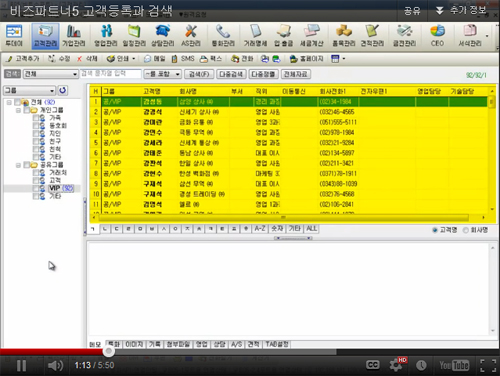Click the 검색(F) search button
The image size is (500, 376).
pos(199,74)
